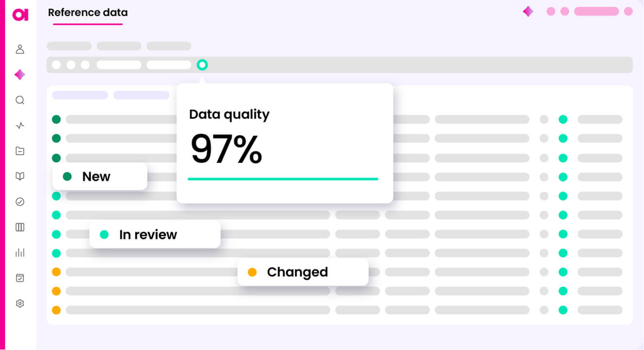Open settings via the gear icon
The width and height of the screenshot is (644, 350).
pos(20,303)
